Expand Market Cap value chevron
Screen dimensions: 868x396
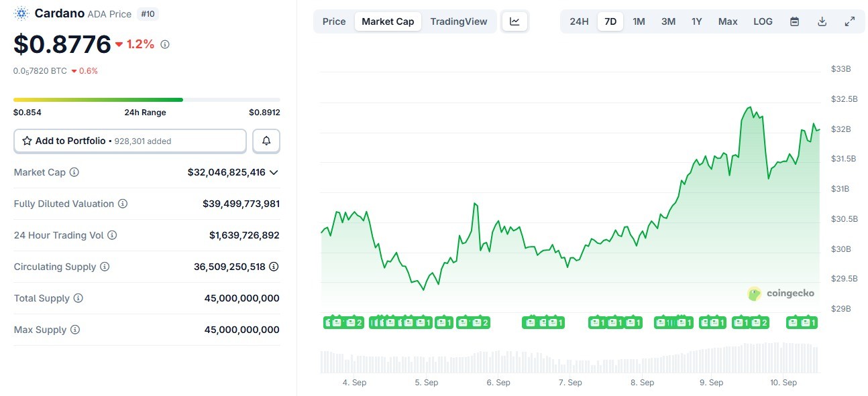pyautogui.click(x=274, y=172)
